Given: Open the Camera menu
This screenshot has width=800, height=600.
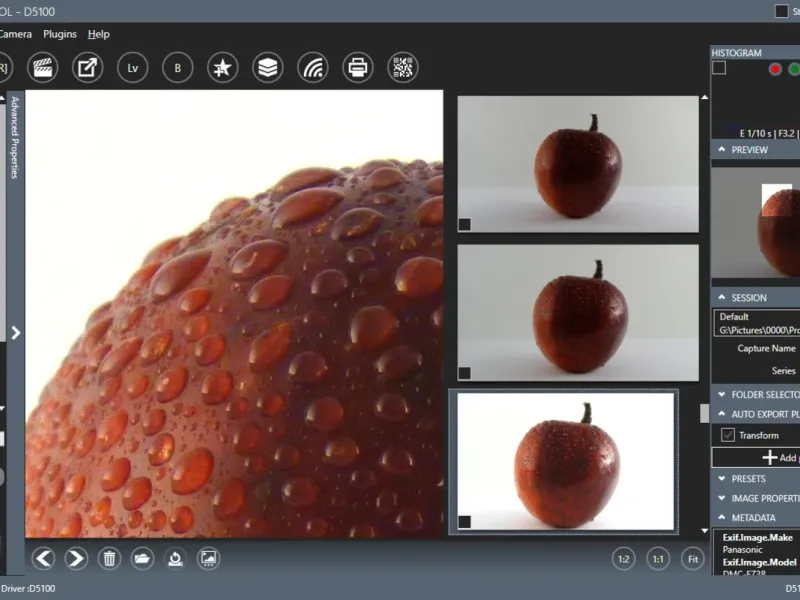Looking at the screenshot, I should (15, 34).
